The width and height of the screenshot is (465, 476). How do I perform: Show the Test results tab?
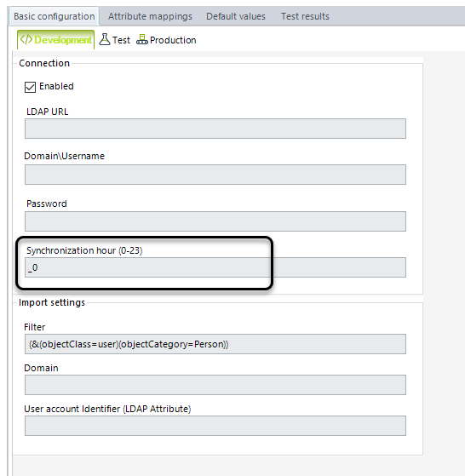click(305, 16)
